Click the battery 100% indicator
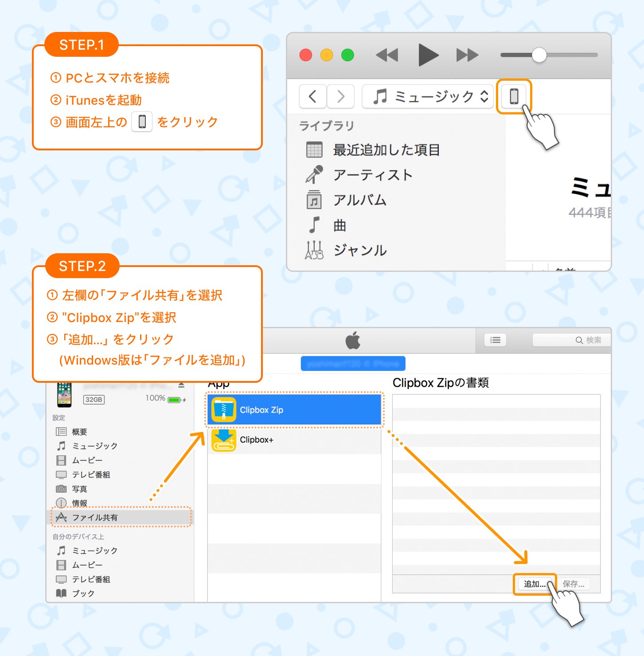 point(165,398)
